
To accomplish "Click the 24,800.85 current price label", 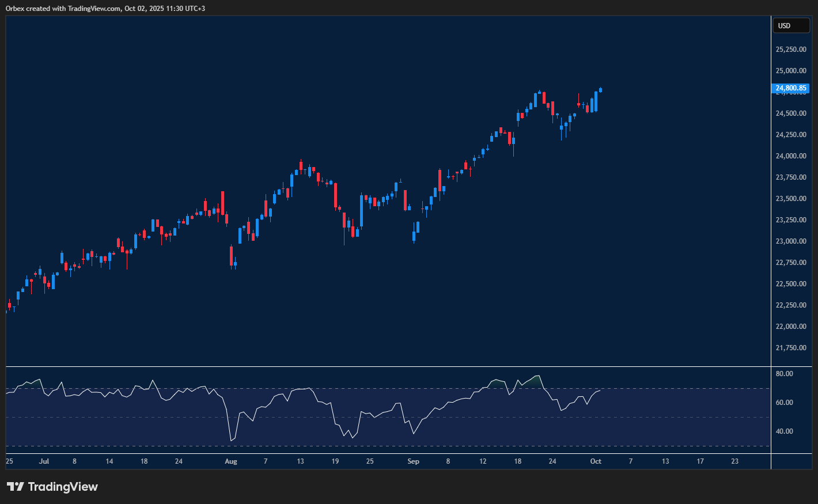I will [x=792, y=88].
